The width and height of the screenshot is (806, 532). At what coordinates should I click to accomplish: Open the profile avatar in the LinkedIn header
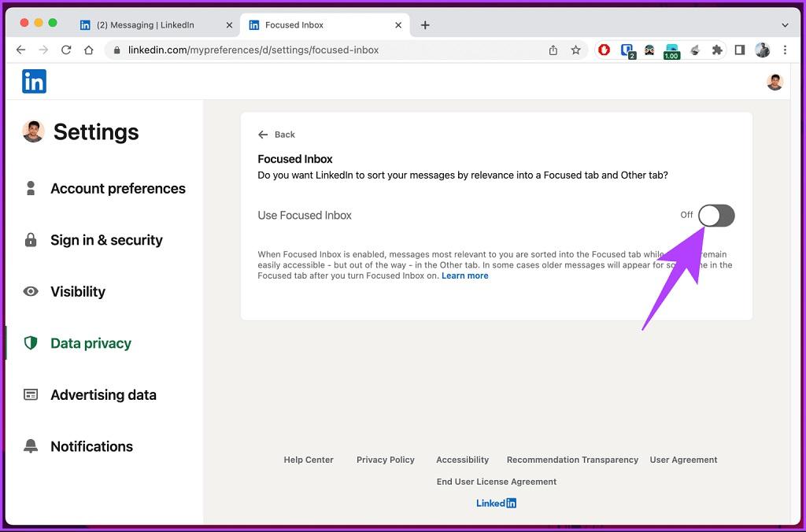click(775, 82)
